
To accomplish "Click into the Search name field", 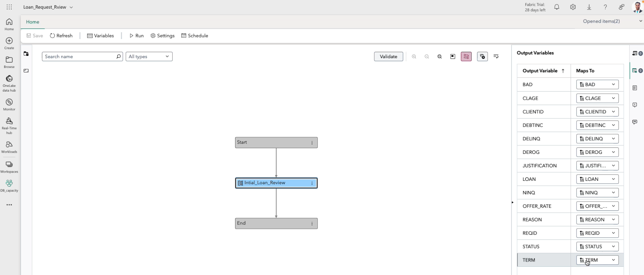I will [80, 57].
